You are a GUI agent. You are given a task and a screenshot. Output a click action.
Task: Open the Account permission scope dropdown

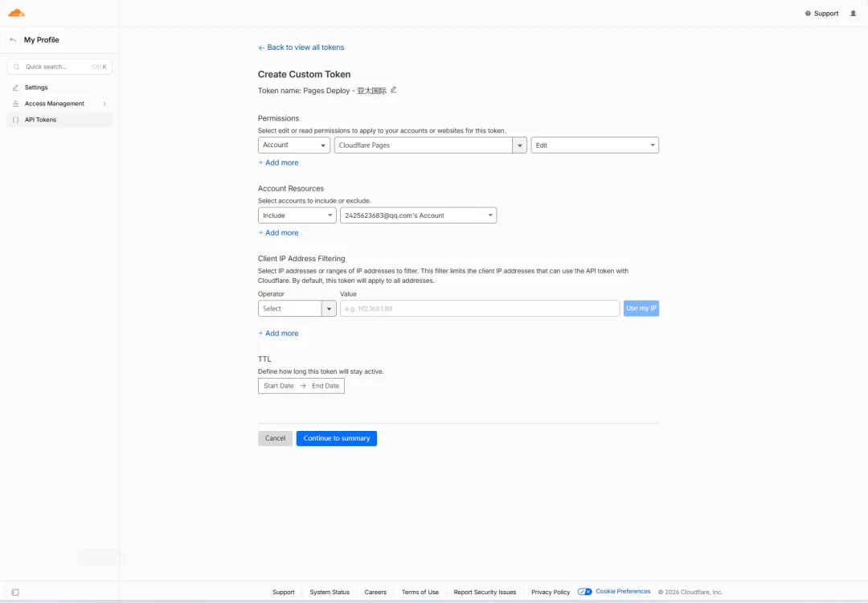click(294, 145)
